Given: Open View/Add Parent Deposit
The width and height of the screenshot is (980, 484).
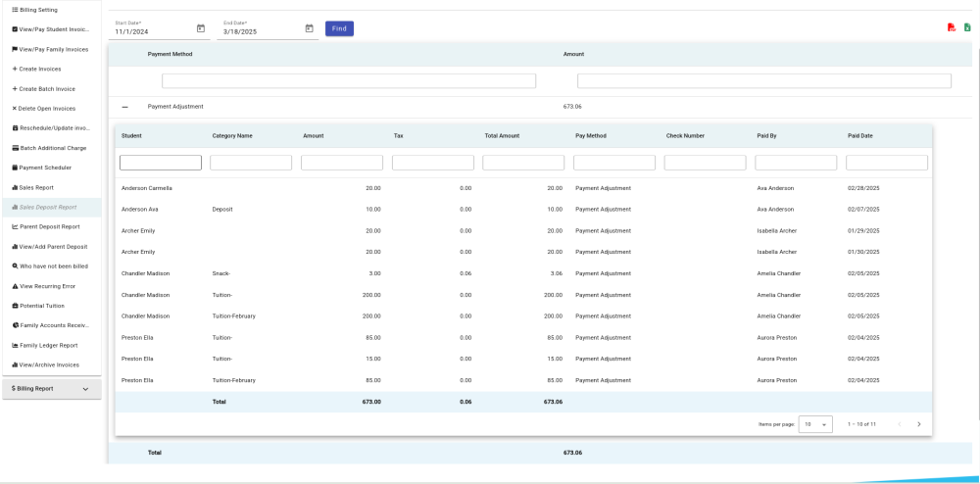Looking at the screenshot, I should [x=52, y=247].
